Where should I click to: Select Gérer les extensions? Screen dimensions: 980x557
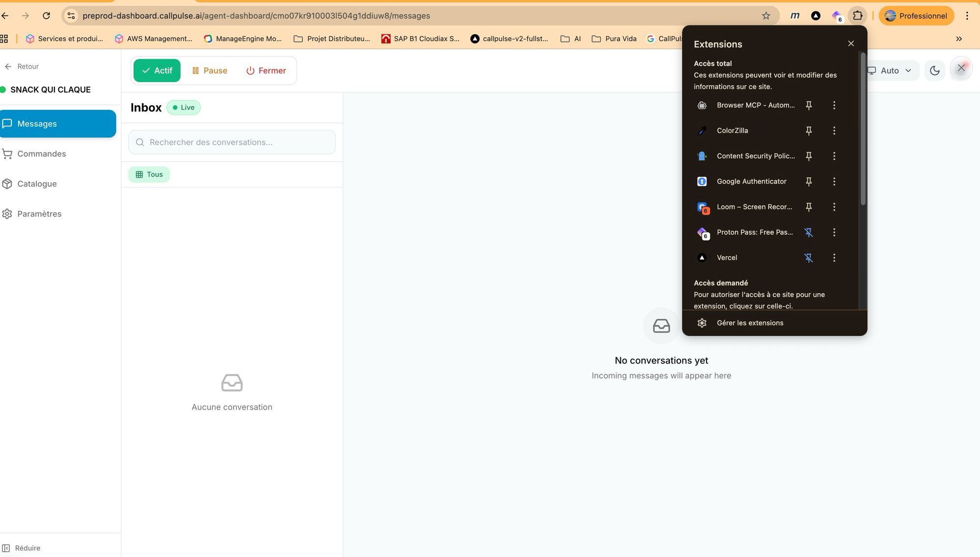750,322
